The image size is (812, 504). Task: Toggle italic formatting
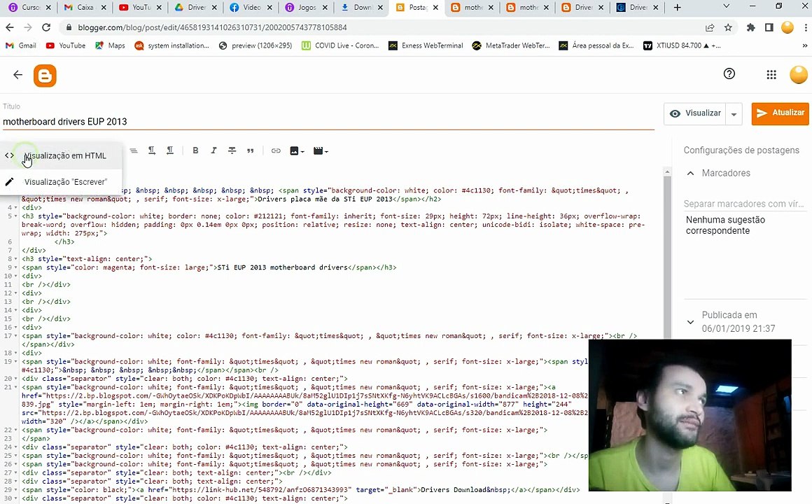(213, 150)
